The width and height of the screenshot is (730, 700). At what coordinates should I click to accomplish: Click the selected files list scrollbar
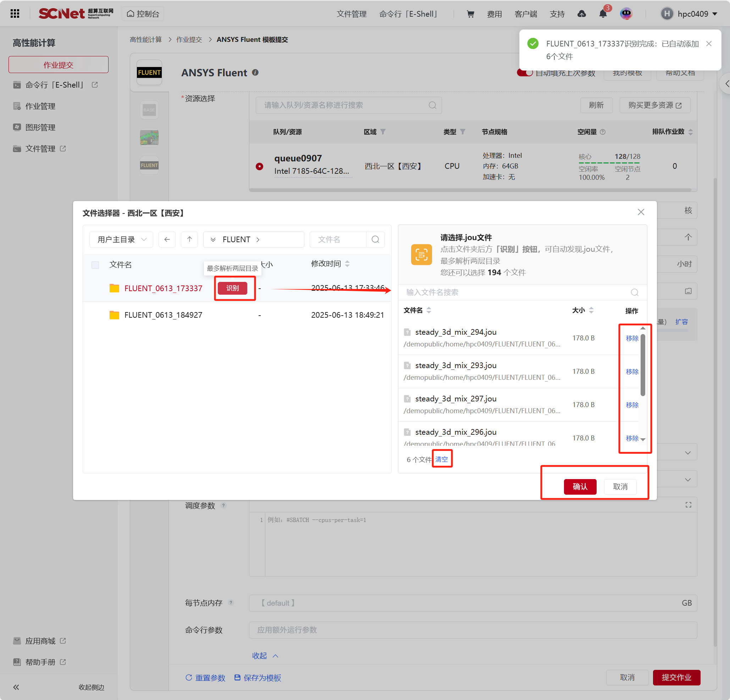[x=642, y=365]
